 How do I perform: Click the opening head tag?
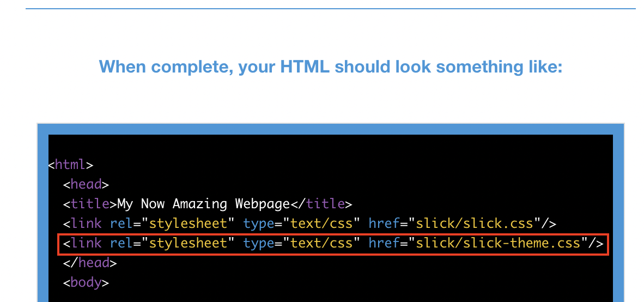(86, 184)
